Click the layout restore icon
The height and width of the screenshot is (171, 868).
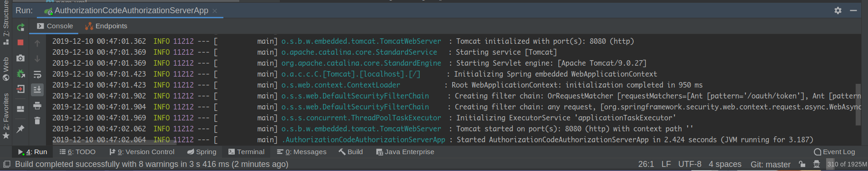[20, 109]
